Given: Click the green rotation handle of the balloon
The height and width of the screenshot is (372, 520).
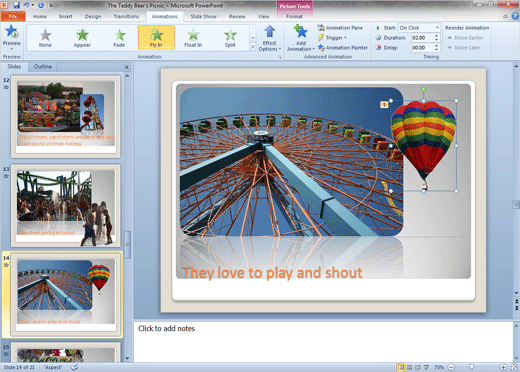Looking at the screenshot, I should coord(423,90).
